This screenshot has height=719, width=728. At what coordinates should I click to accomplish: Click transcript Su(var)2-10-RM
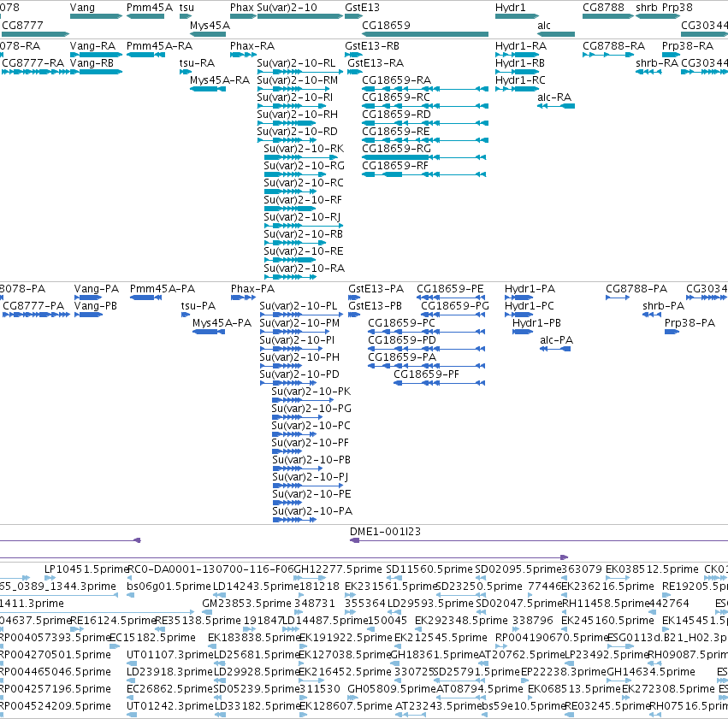294,89
